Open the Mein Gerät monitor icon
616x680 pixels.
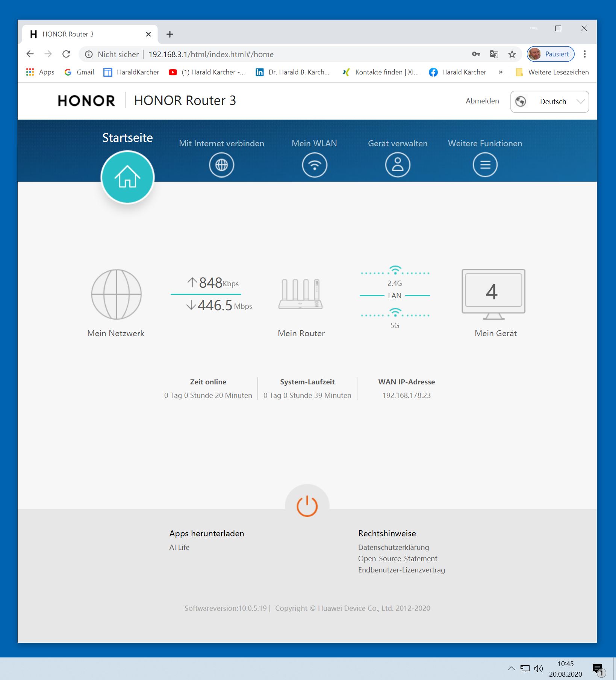click(x=493, y=294)
